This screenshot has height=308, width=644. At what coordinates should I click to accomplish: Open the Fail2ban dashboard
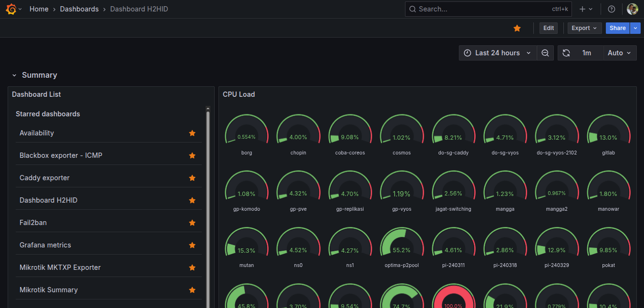point(33,223)
